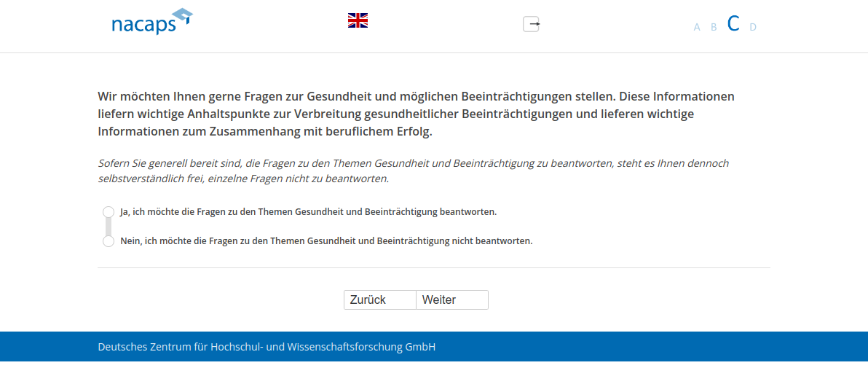The image size is (868, 368).
Task: Click the bold intro 'Wir möchten Ihnen gerne' paragraph
Action: coord(417,114)
